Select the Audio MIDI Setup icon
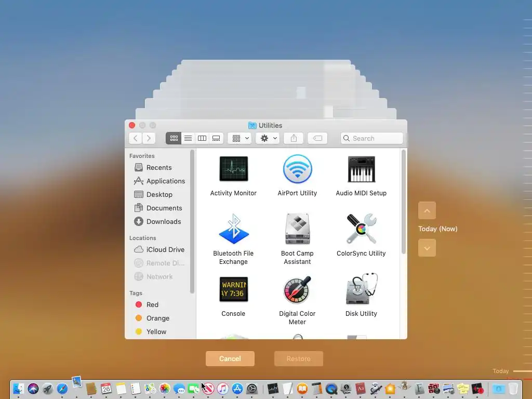532x399 pixels. click(x=362, y=169)
